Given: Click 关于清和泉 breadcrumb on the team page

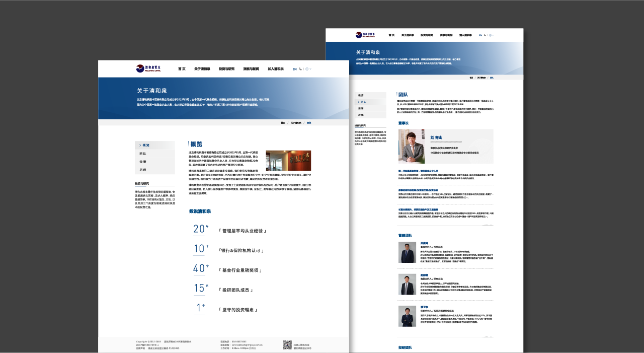Looking at the screenshot, I should pos(481,78).
